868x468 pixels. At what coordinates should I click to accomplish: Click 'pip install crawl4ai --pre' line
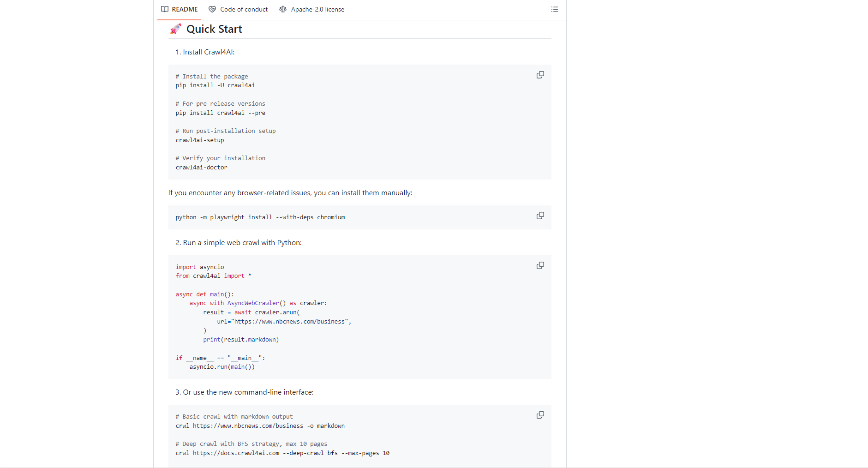coord(221,113)
